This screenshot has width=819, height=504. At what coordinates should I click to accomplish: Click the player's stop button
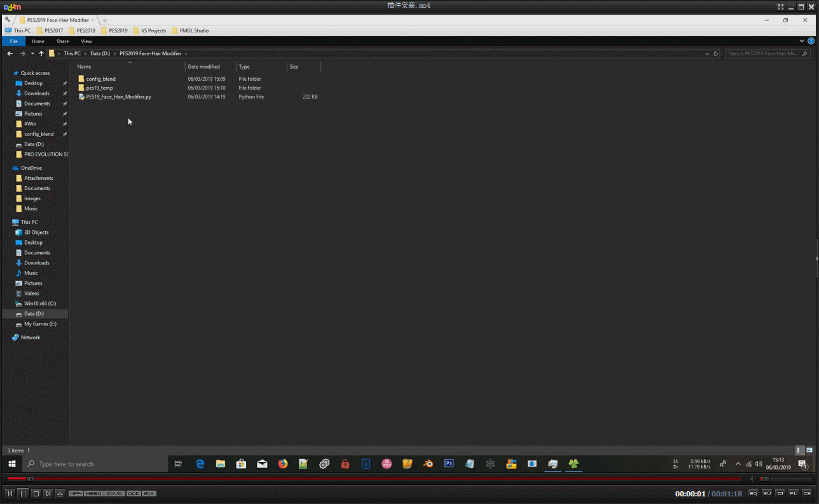36,493
